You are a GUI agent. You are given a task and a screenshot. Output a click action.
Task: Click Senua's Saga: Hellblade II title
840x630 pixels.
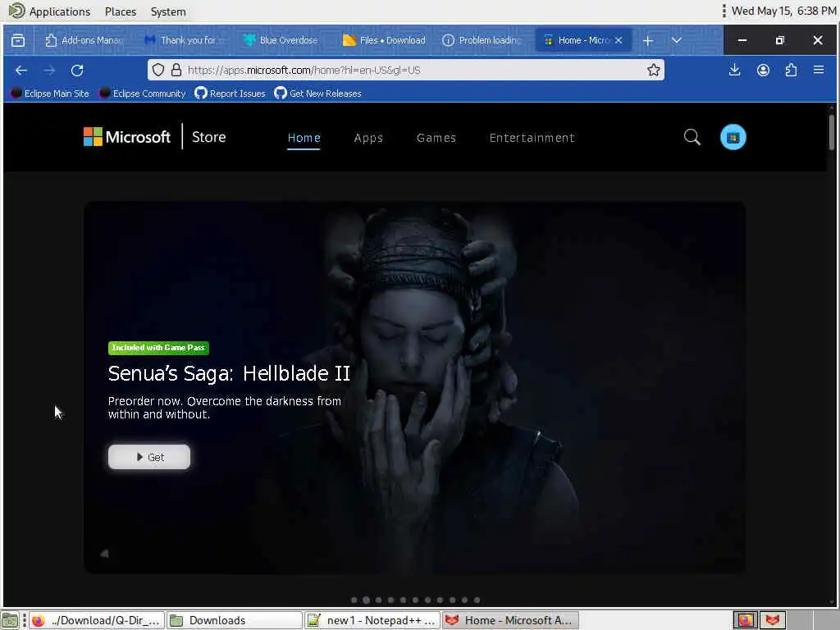(230, 373)
